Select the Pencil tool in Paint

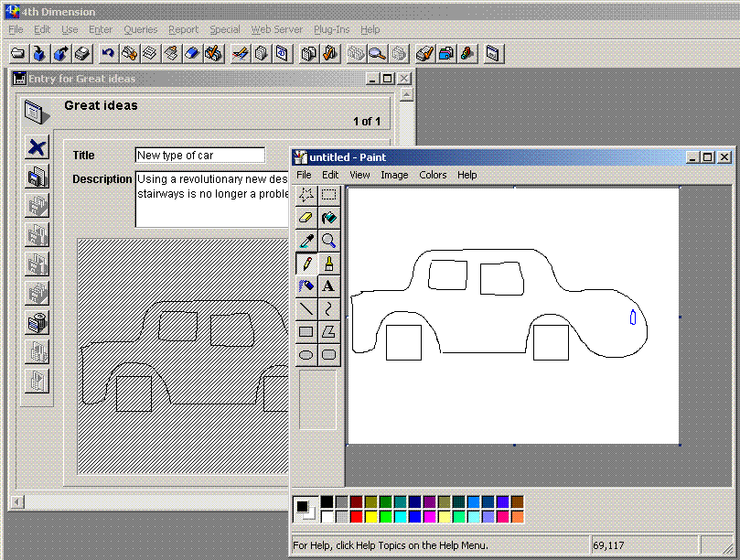click(x=306, y=264)
